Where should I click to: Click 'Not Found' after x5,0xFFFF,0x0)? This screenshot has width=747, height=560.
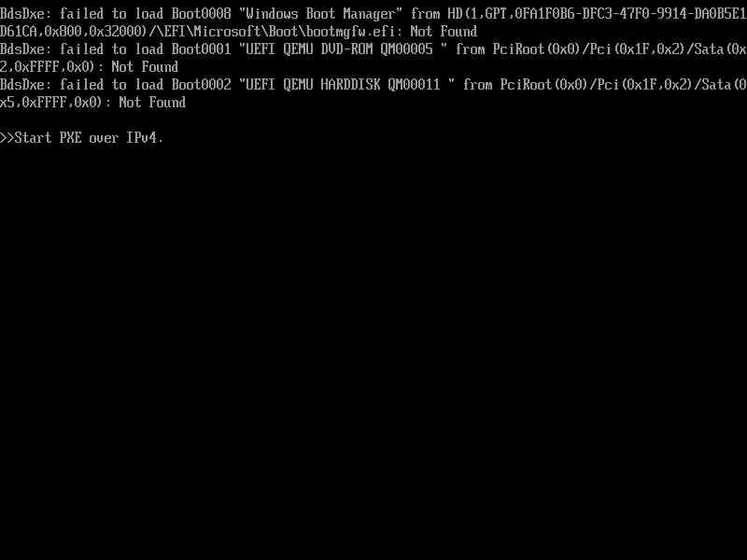coord(152,103)
